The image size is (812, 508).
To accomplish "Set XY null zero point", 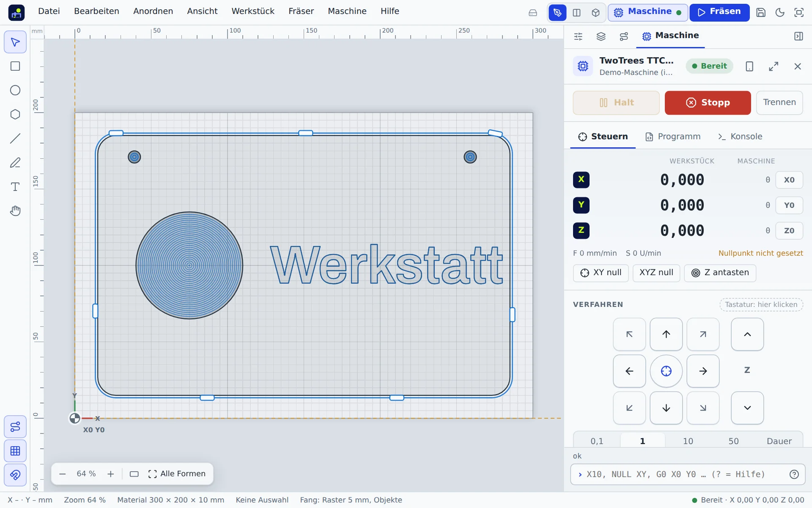I will tap(601, 273).
